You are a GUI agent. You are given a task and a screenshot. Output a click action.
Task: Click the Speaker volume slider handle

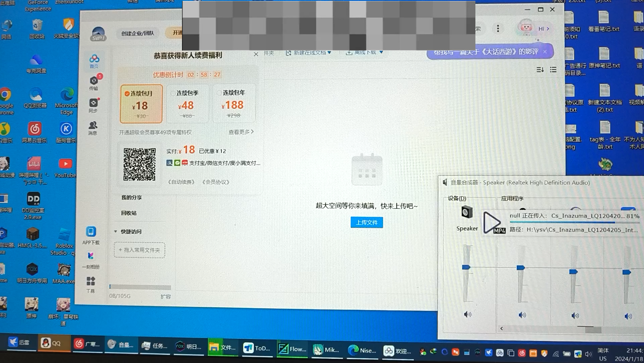click(x=466, y=267)
